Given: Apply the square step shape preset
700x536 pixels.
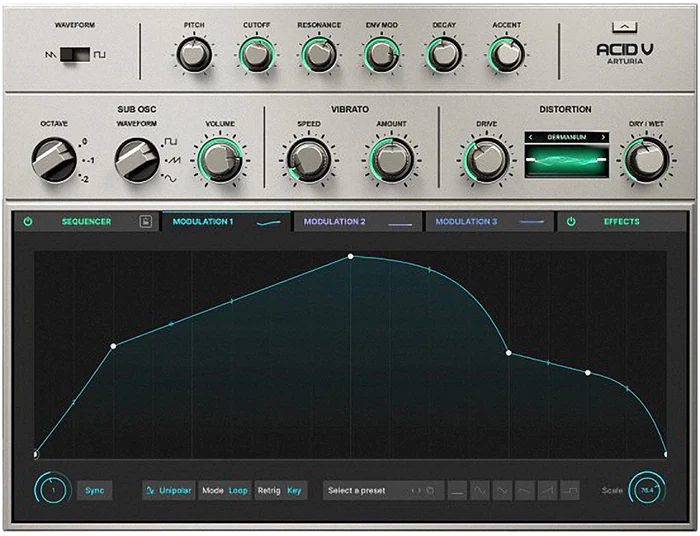Looking at the screenshot, I should [x=570, y=490].
